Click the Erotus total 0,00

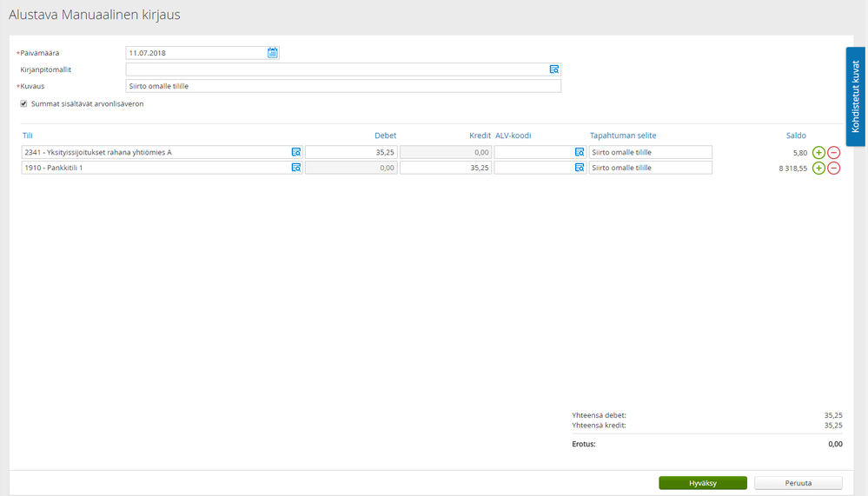[835, 444]
